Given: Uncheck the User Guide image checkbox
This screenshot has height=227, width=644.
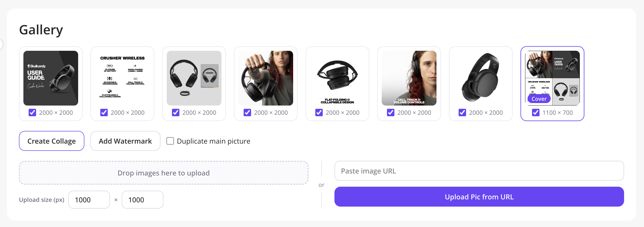Looking at the screenshot, I should (x=32, y=113).
